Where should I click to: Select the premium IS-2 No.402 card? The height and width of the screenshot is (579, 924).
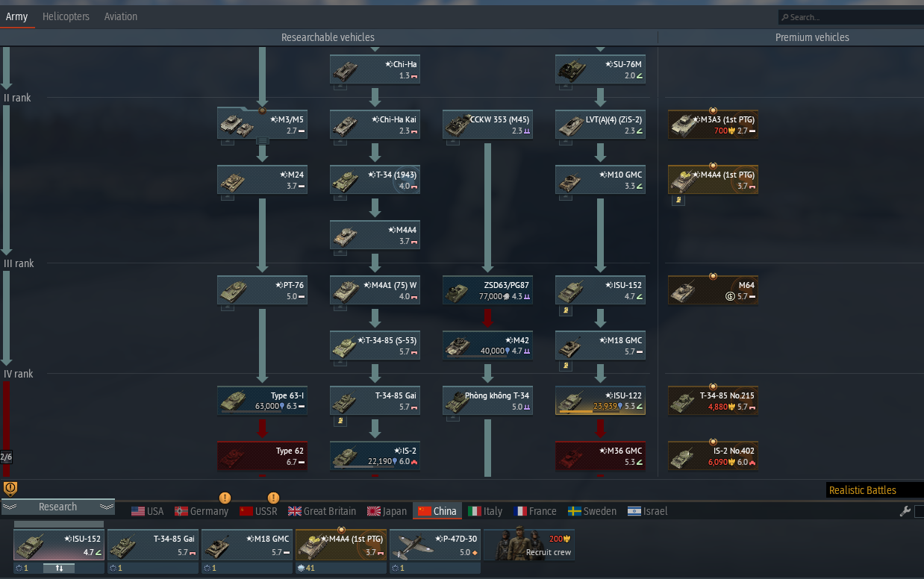pyautogui.click(x=713, y=456)
